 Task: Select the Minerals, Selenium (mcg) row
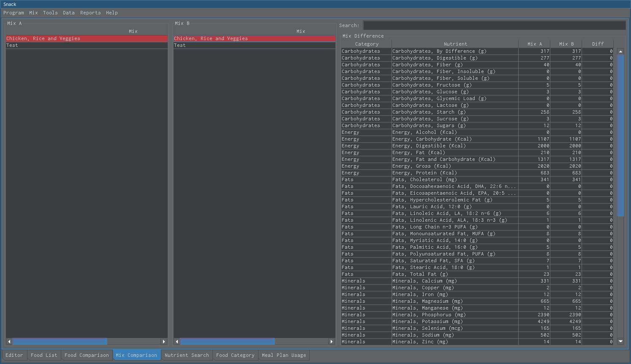coord(477,328)
